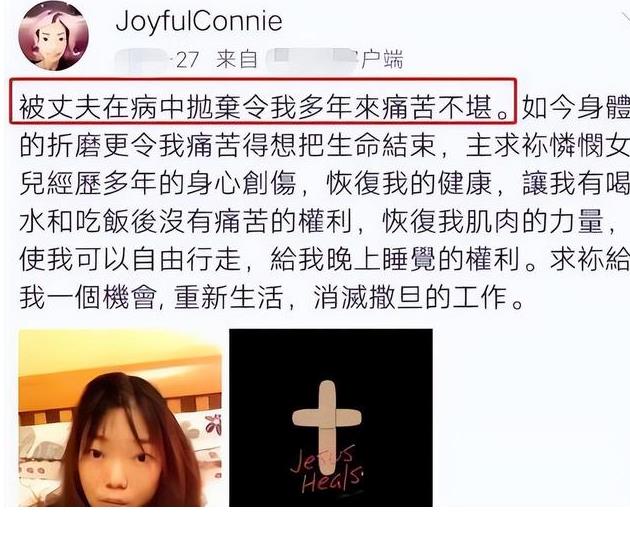Click the JoyfulConnie username

tap(199, 21)
